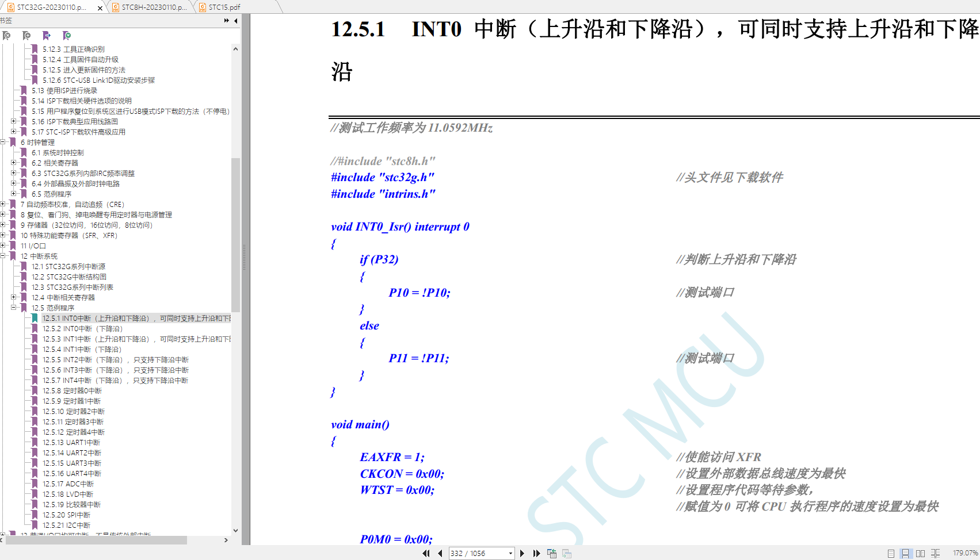980x560 pixels.
Task: Open bookmark 12.5.17 ADC中断
Action: click(68, 484)
